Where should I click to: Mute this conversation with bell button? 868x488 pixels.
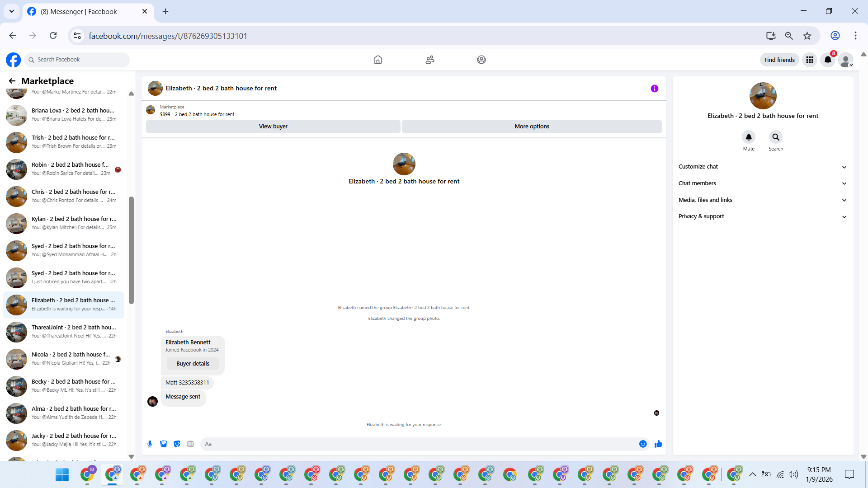click(749, 137)
